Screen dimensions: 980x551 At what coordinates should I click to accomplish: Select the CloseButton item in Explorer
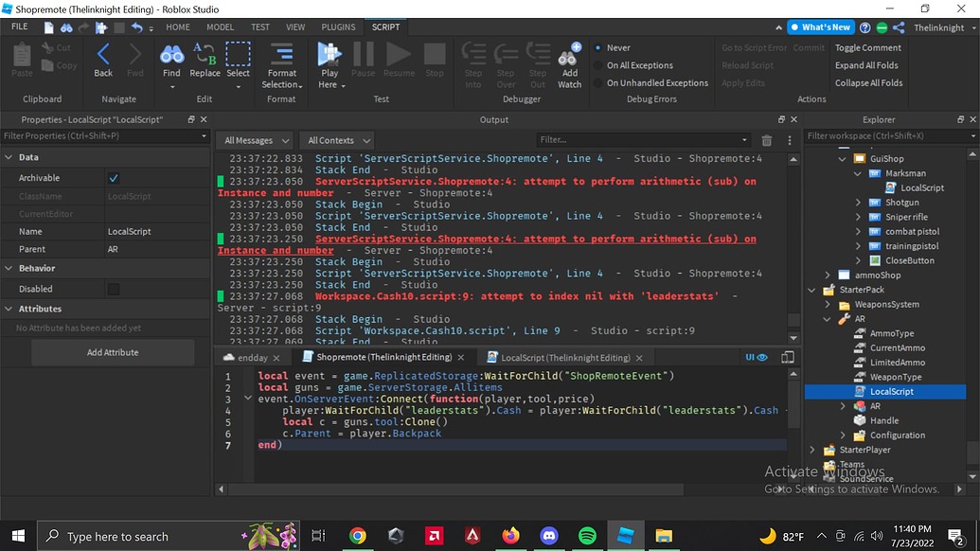(909, 260)
